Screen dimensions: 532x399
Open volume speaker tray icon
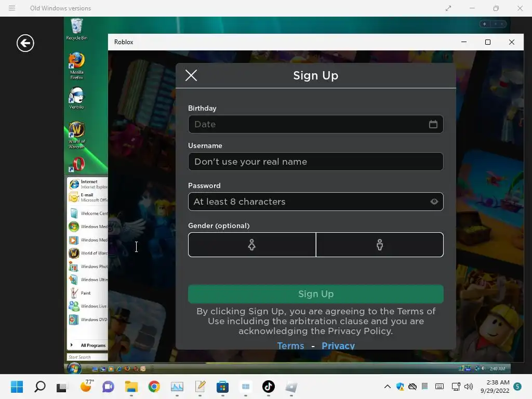pyautogui.click(x=469, y=387)
